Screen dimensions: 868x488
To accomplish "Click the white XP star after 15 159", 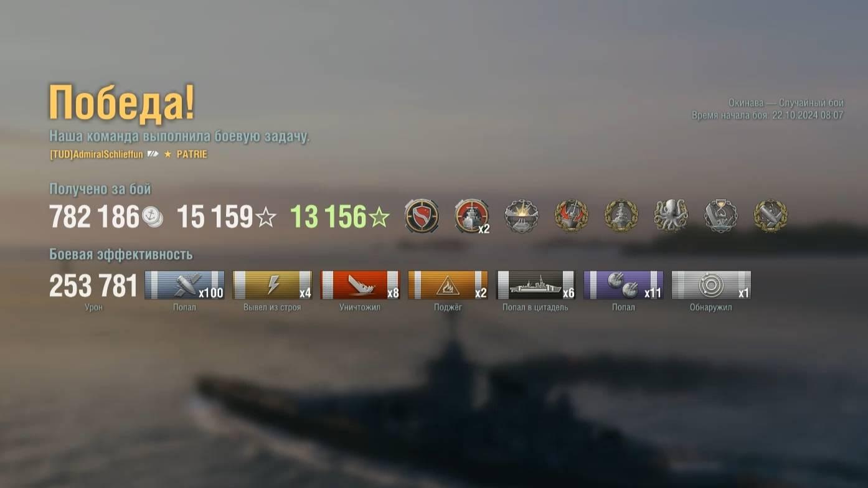I will (266, 217).
